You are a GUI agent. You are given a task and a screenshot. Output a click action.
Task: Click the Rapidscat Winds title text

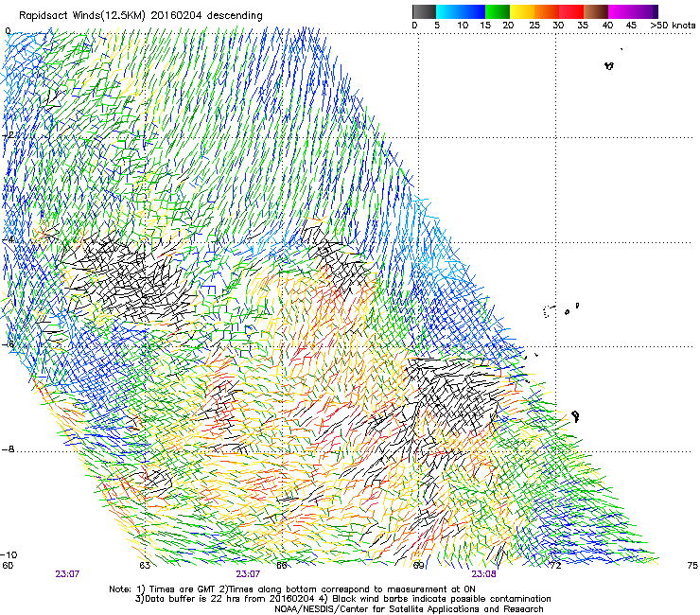point(141,16)
